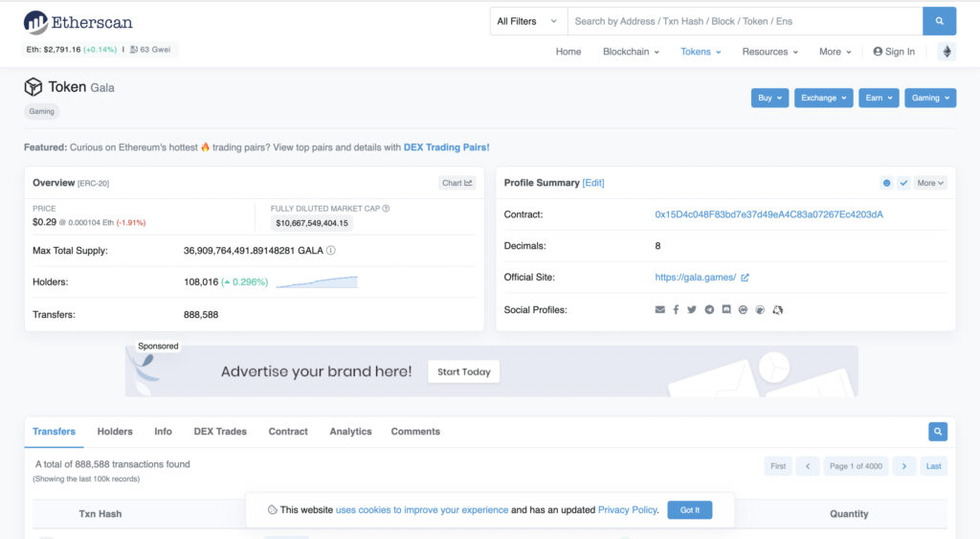Open the Facebook social profile icon
Viewport: 980px width, 539px height.
(x=676, y=309)
